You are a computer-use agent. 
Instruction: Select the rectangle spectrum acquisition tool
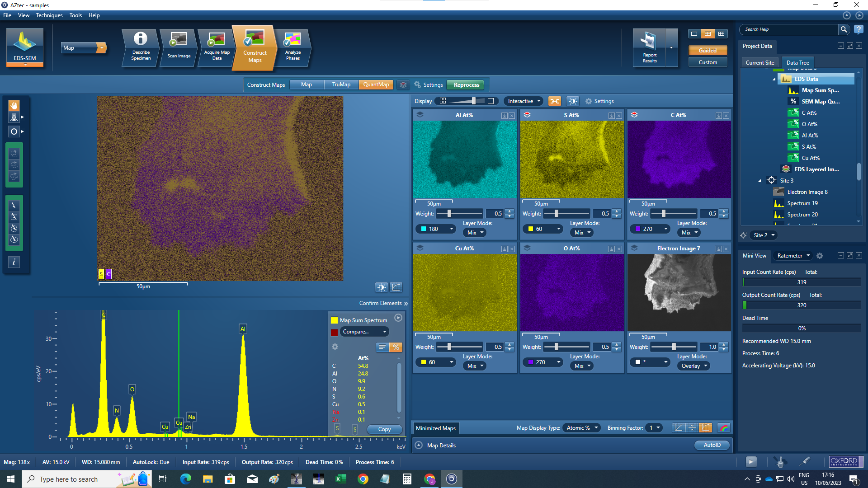point(14,217)
